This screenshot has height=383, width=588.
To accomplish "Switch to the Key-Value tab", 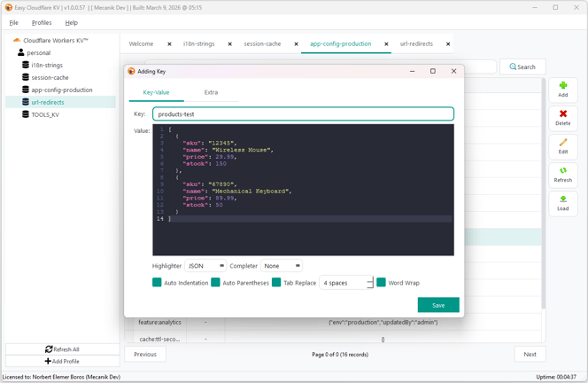I will coord(156,92).
